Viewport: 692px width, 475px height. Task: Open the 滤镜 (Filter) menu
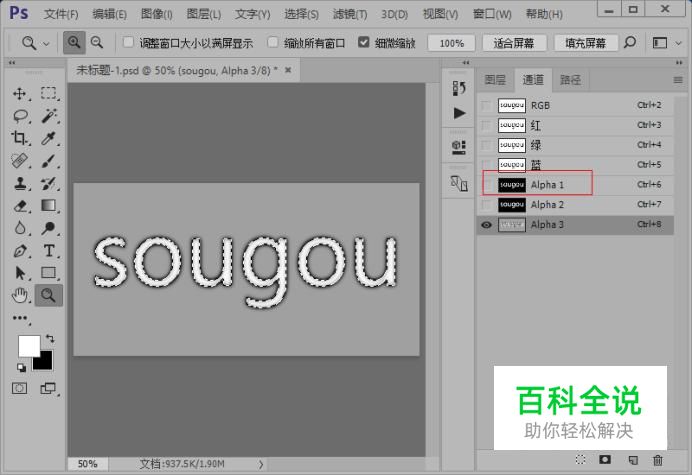pyautogui.click(x=350, y=14)
